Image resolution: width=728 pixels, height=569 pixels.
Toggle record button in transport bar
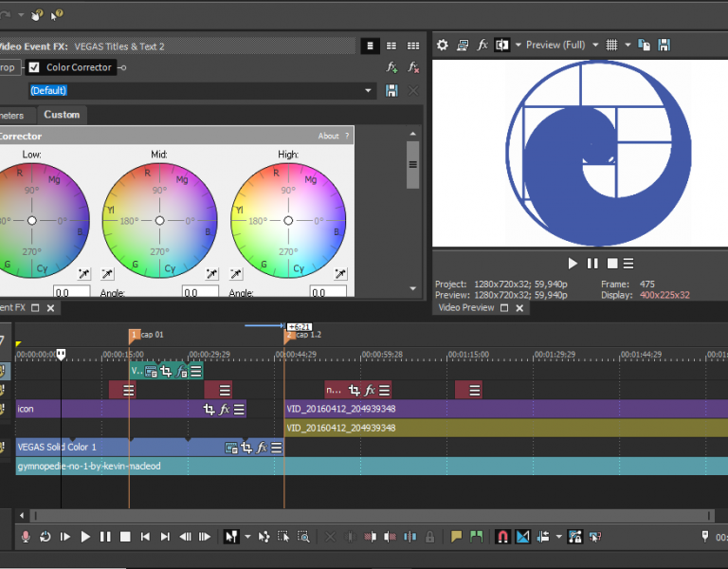26,537
